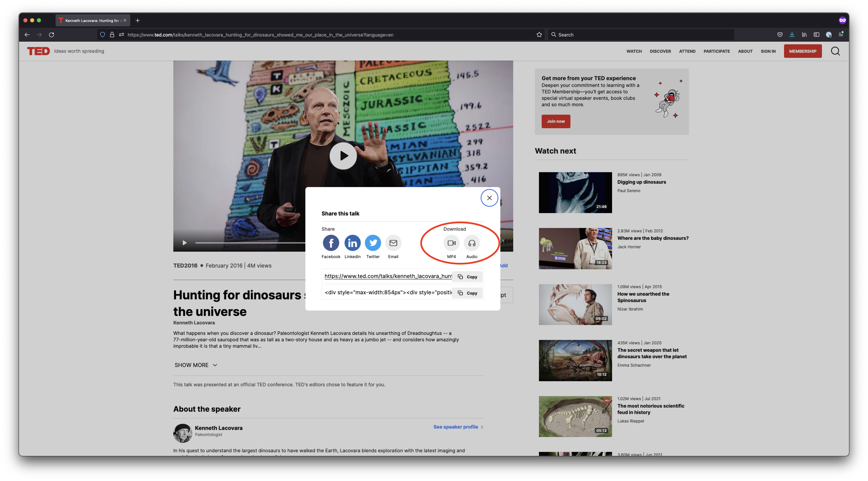The height and width of the screenshot is (481, 868).
Task: Download the talk as Audio
Action: [x=472, y=243]
